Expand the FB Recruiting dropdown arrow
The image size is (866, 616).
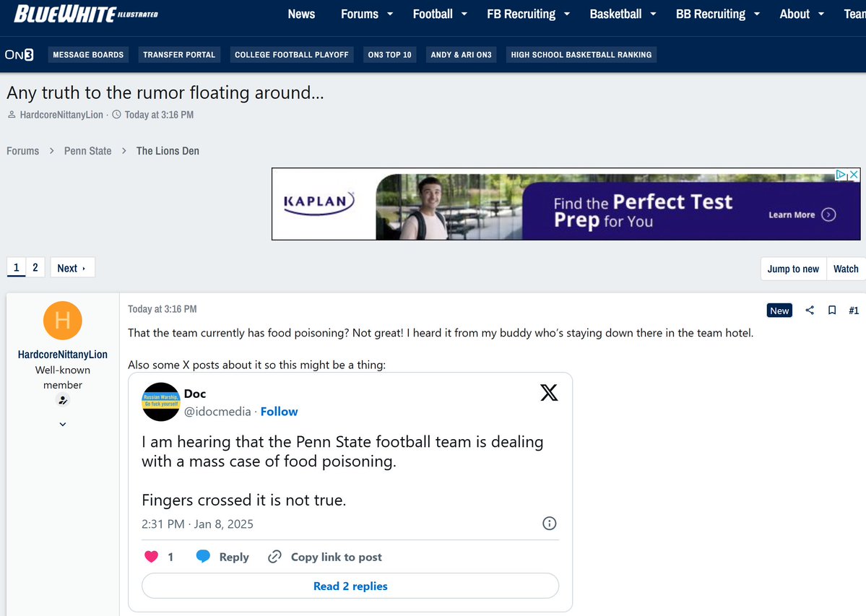point(567,14)
